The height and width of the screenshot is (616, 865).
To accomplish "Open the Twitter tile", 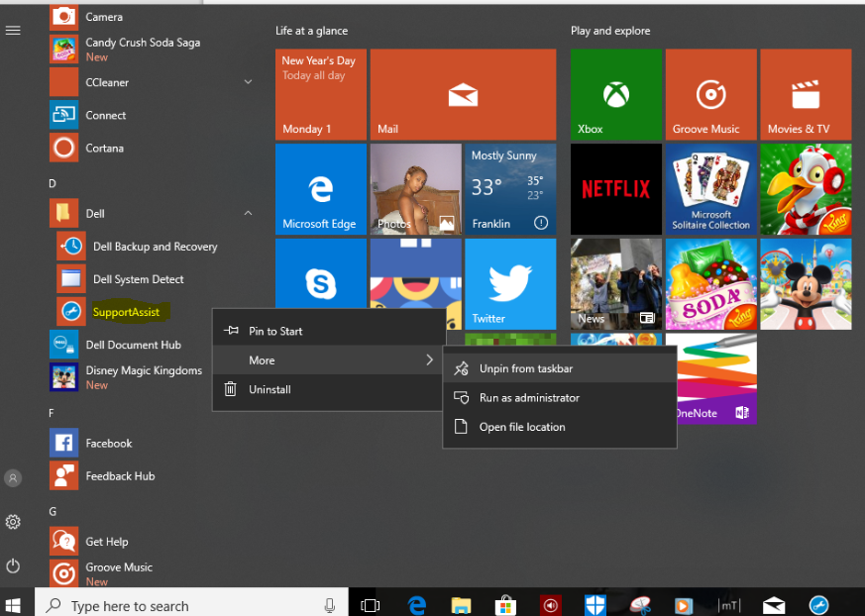I will click(x=510, y=284).
